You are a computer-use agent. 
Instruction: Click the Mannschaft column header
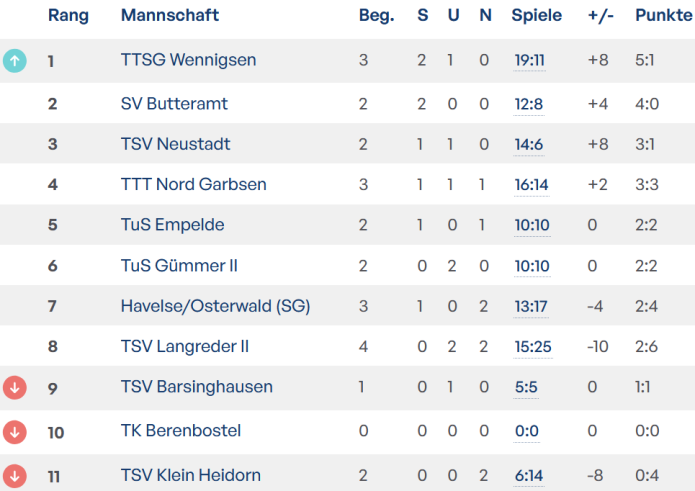point(169,16)
